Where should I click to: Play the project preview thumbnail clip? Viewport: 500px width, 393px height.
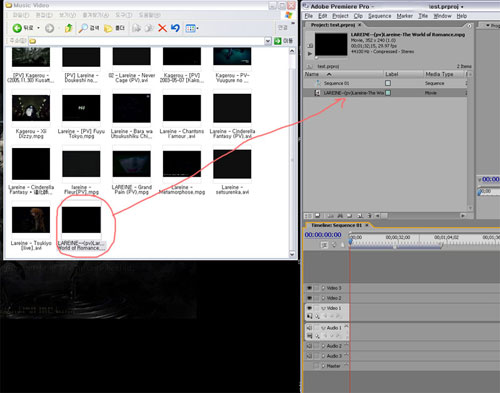click(x=310, y=53)
